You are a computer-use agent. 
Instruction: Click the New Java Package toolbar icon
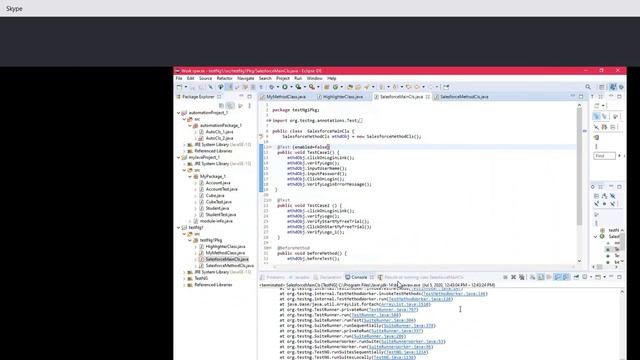(x=327, y=87)
